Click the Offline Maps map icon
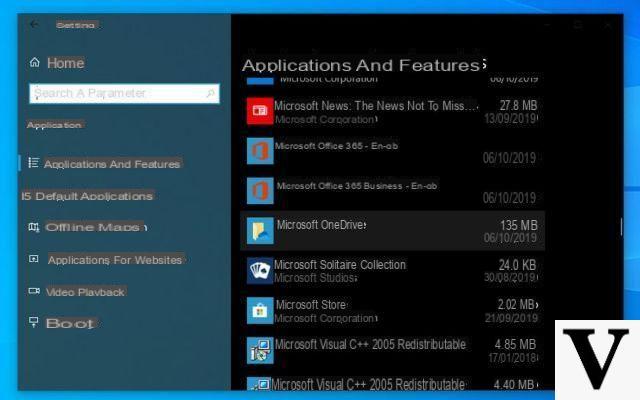 click(x=34, y=227)
